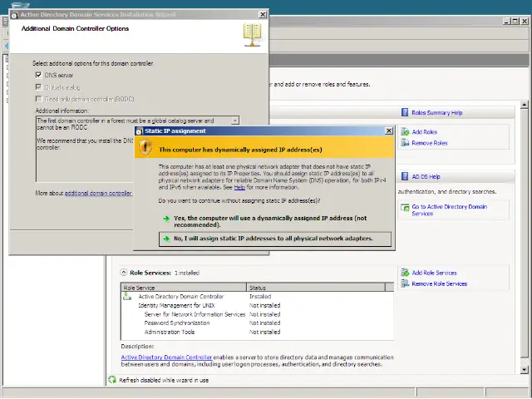Close the Server Manager window

coord(525,21)
